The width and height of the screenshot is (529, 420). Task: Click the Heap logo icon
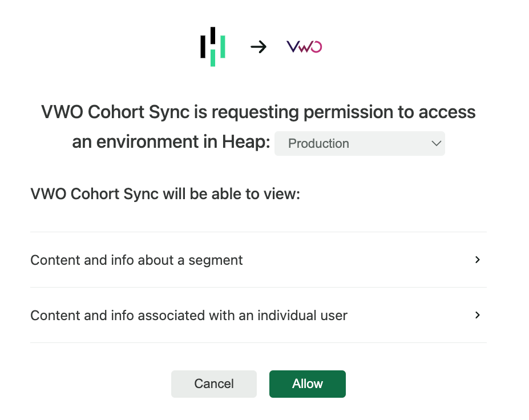[212, 47]
